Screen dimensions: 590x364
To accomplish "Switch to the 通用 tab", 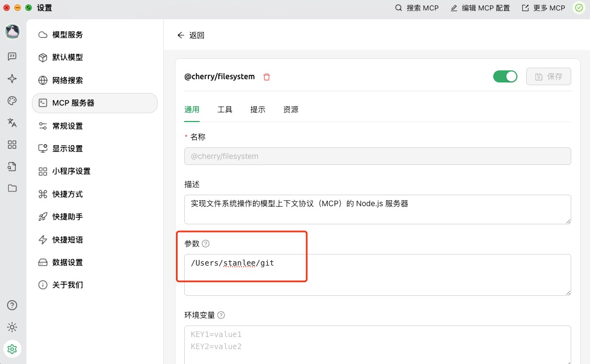I will tap(192, 109).
